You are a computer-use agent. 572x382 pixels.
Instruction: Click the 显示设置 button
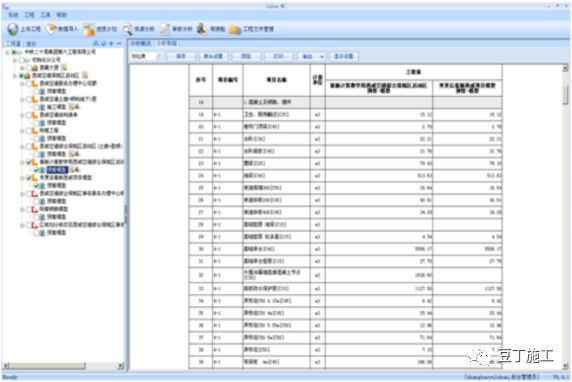344,56
